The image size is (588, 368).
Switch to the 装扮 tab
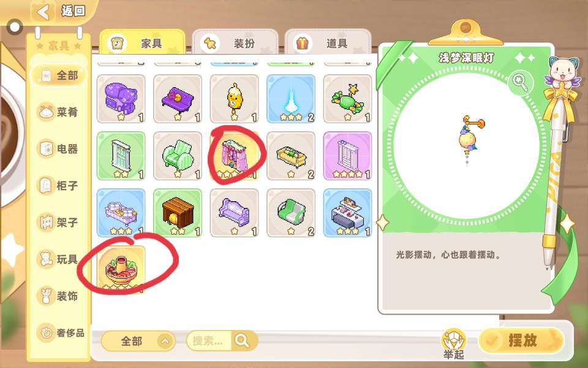pos(235,44)
